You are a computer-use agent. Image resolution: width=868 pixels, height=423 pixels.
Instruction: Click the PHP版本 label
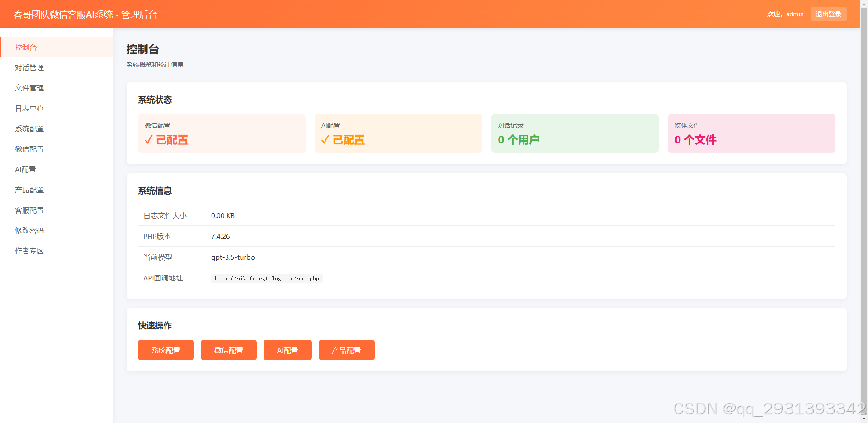coord(157,236)
